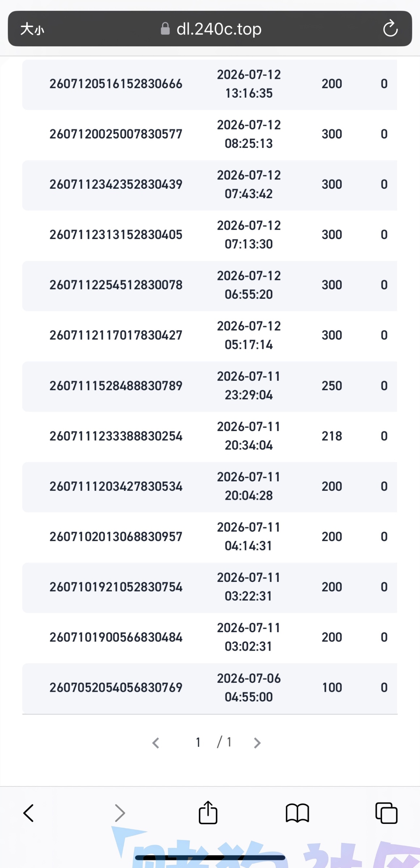Open row dated 2026-07-11 04:14:31
420x868 pixels.
(x=210, y=537)
